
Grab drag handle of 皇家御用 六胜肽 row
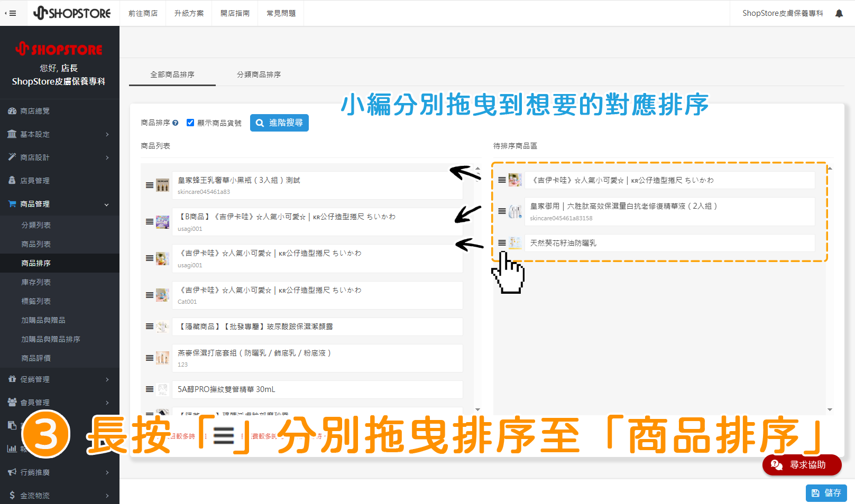click(x=502, y=211)
